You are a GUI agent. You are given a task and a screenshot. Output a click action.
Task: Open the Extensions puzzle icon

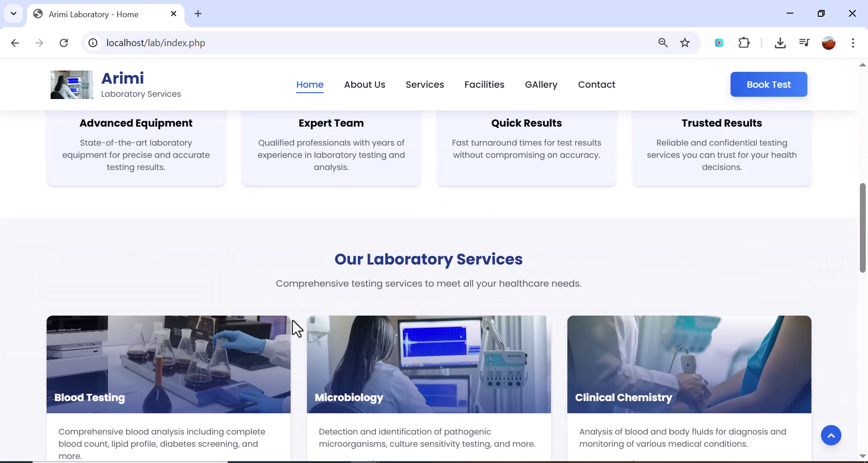[x=744, y=43]
